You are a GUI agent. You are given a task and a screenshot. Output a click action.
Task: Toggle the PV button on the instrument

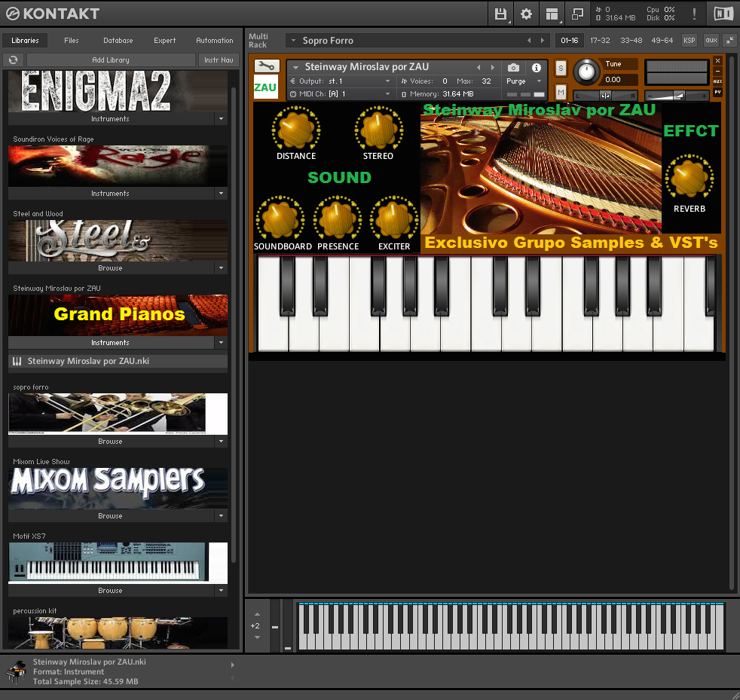(718, 92)
